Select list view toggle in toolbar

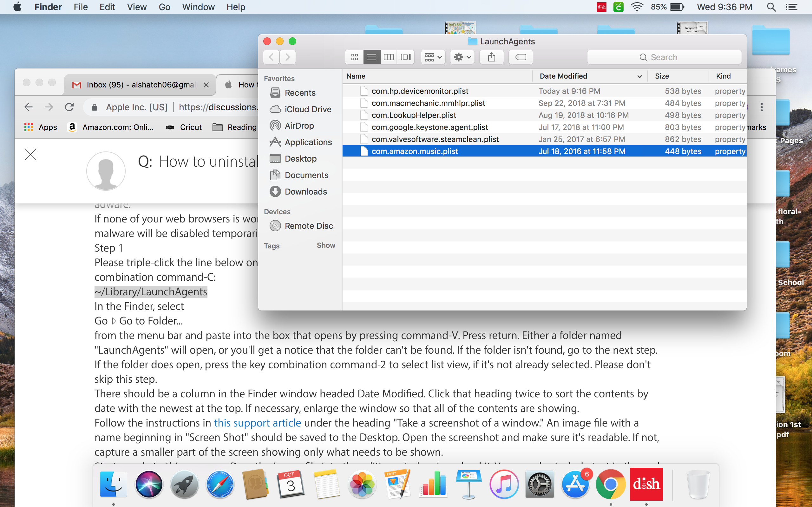click(371, 57)
